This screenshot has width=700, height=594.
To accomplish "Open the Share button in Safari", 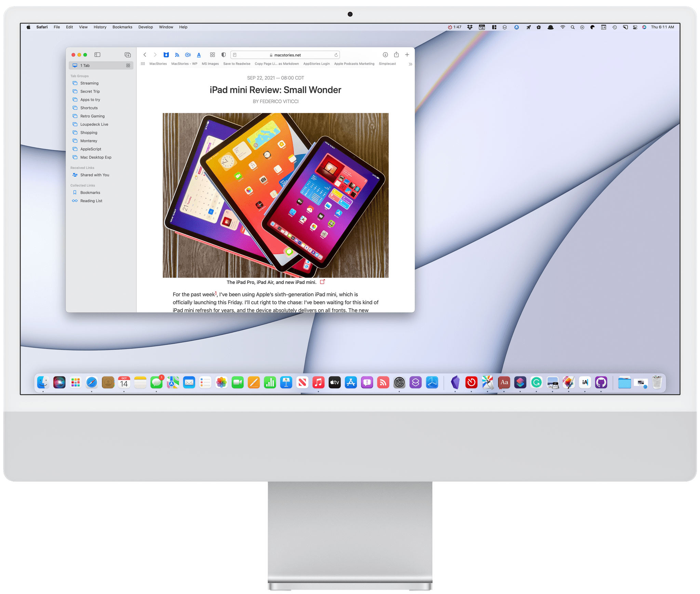I will point(396,55).
